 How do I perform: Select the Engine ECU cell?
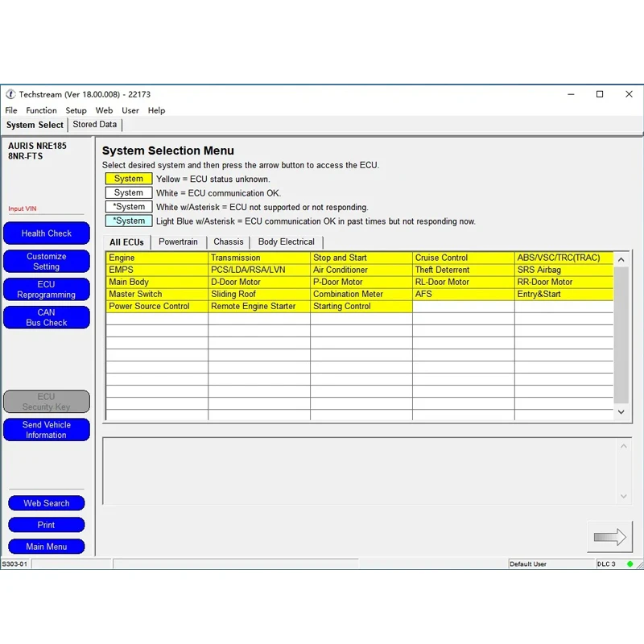tap(157, 258)
